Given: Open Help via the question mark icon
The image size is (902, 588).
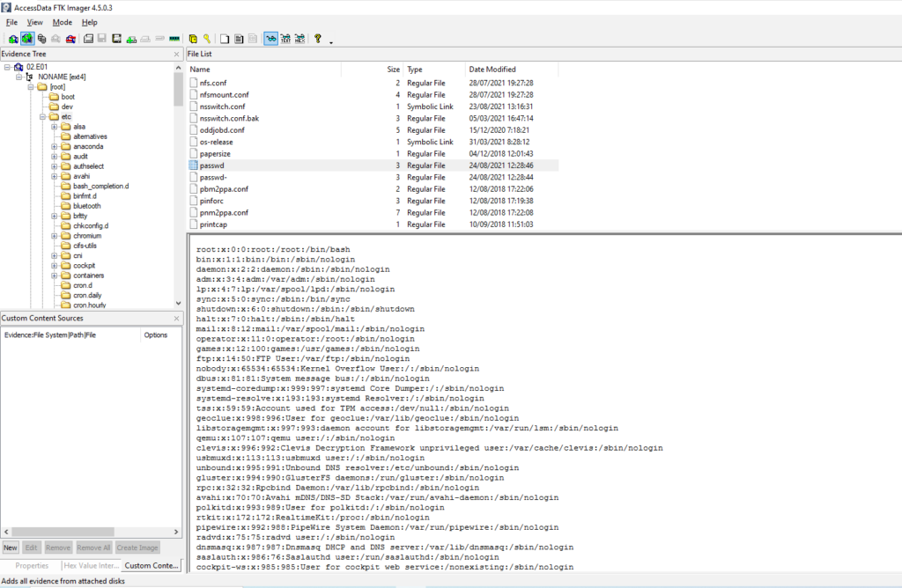Looking at the screenshot, I should [317, 39].
